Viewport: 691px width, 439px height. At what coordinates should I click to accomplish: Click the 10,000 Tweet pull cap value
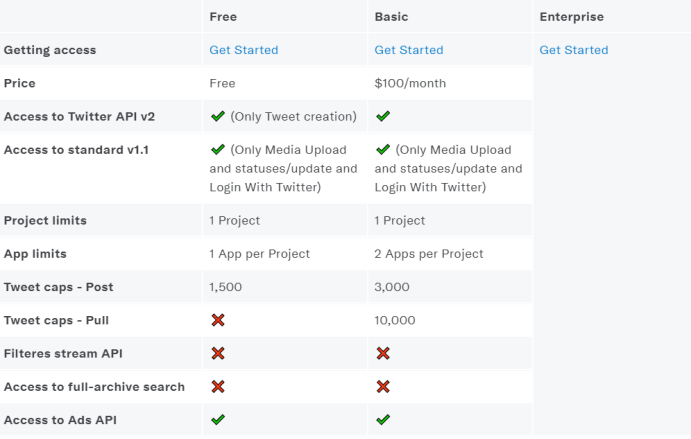(x=394, y=320)
